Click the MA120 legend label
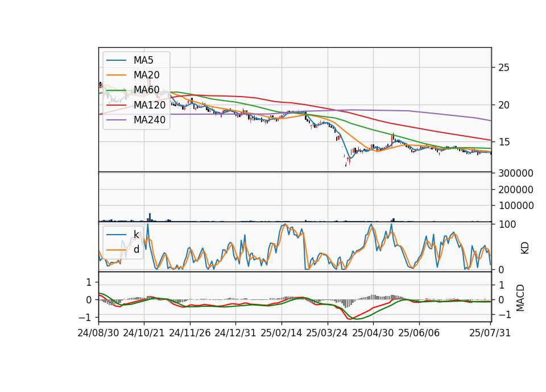 [x=150, y=105]
